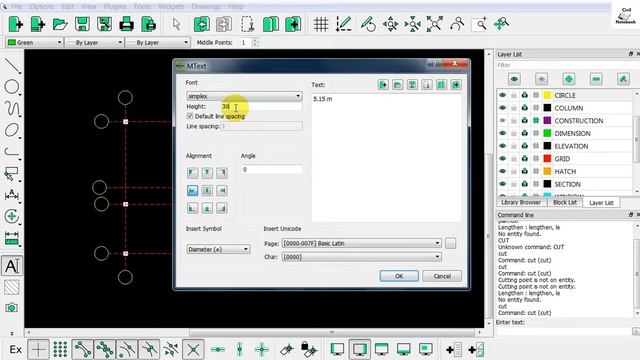
Task: Open the Plugins menu
Action: 115,7
